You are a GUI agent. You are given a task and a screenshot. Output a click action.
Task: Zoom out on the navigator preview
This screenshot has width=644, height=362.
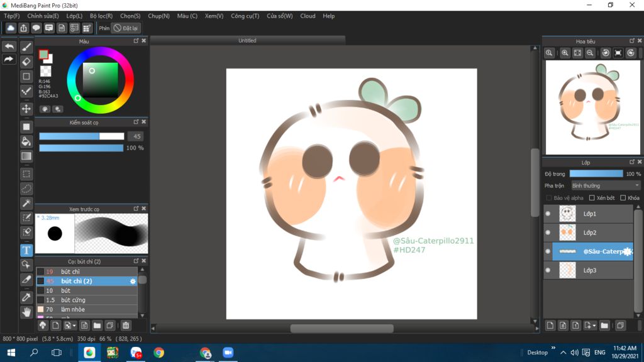pos(590,53)
